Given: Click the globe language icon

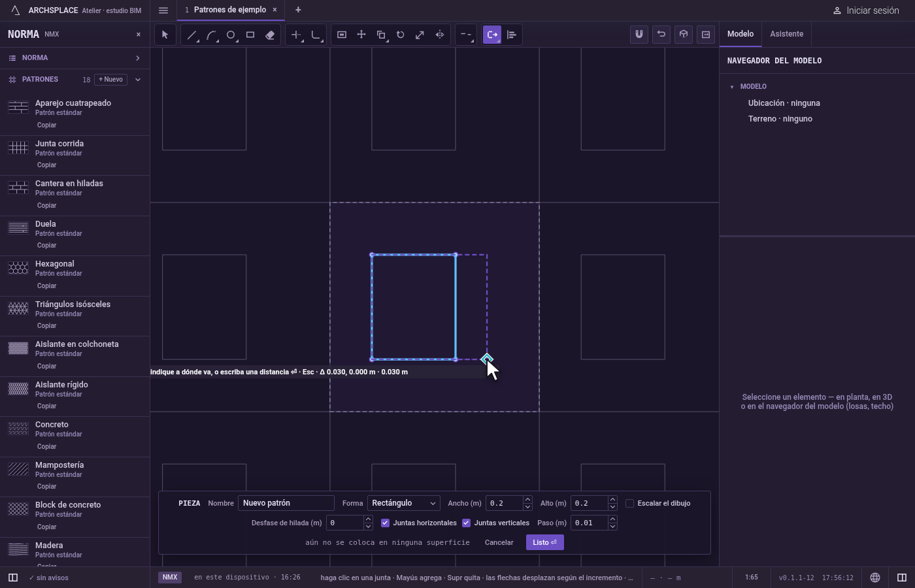Looking at the screenshot, I should pyautogui.click(x=875, y=578).
